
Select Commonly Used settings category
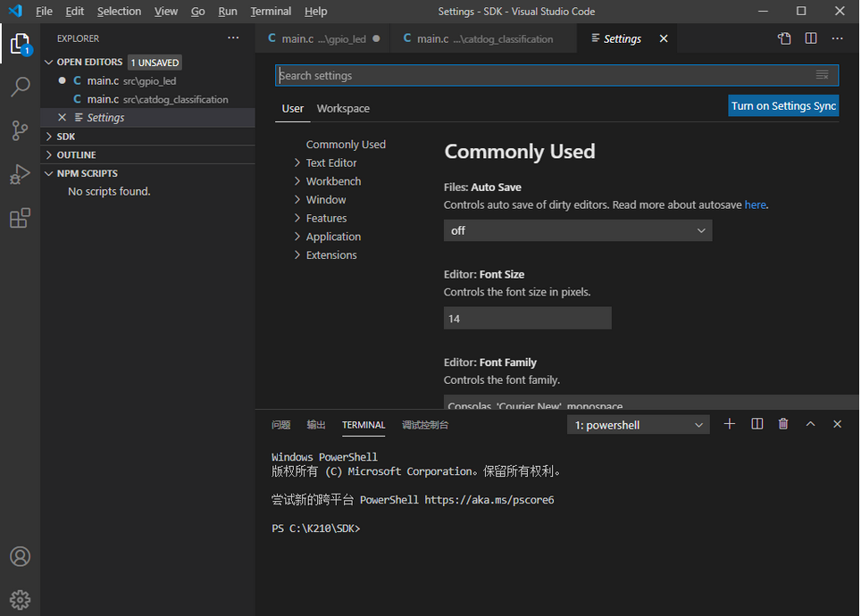click(346, 145)
